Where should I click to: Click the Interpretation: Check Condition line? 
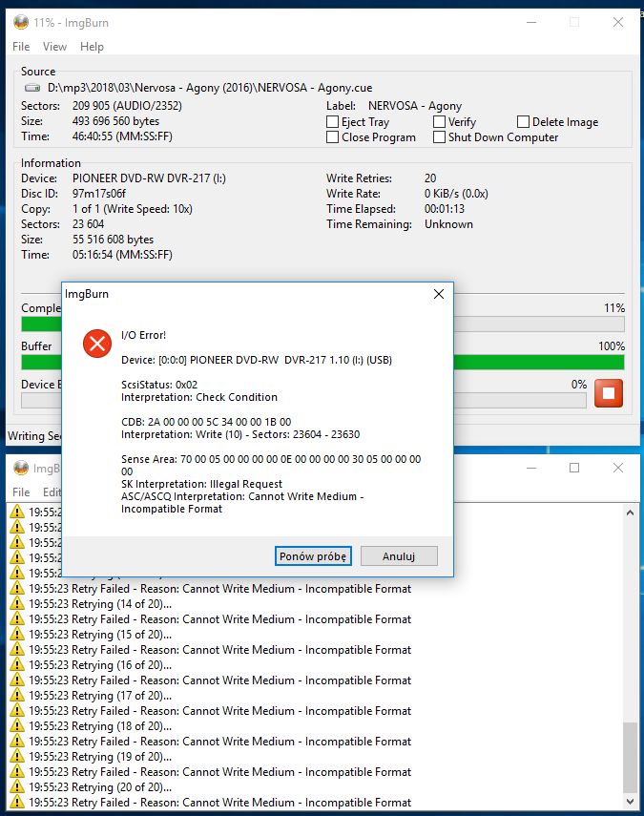(x=199, y=397)
